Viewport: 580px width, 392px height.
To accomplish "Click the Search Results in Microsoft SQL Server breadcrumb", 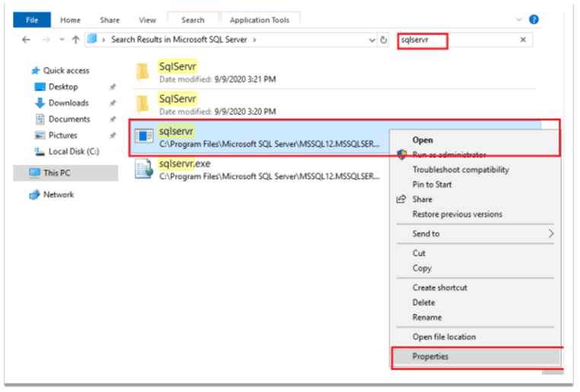I will tap(179, 40).
